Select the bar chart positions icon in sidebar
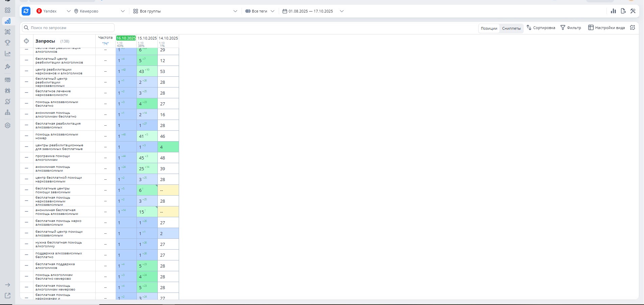The height and width of the screenshot is (305, 644). click(7, 21)
